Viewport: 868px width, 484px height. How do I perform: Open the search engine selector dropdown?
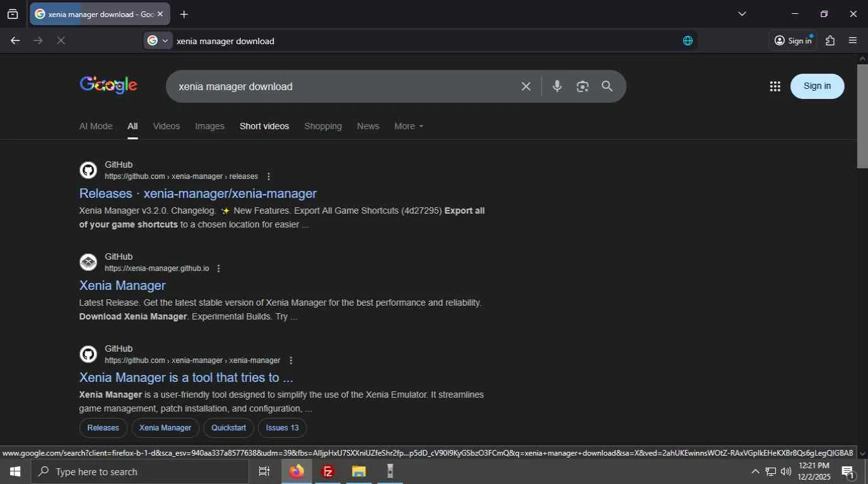pyautogui.click(x=158, y=40)
